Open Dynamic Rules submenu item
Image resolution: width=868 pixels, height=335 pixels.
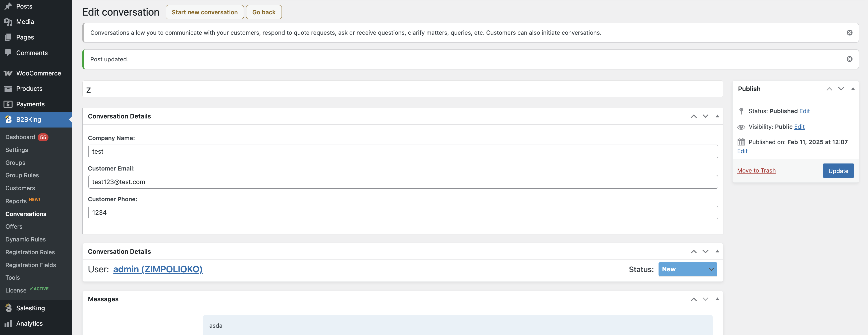pos(26,239)
